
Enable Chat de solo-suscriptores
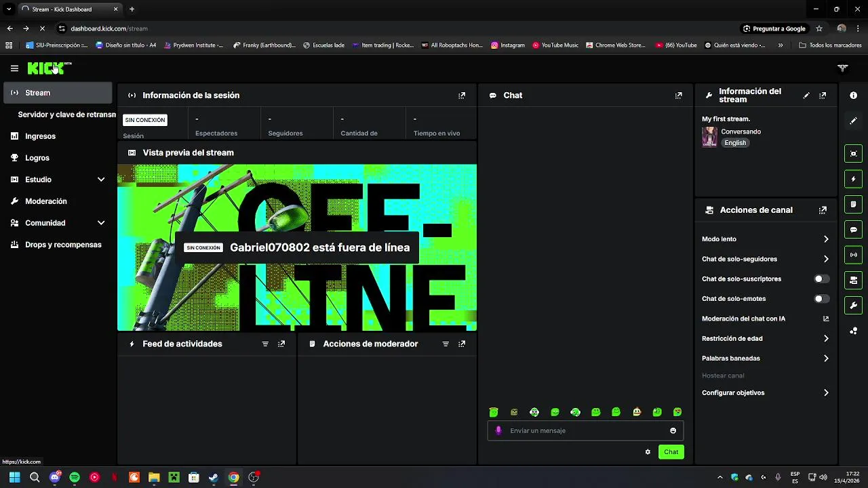point(821,279)
